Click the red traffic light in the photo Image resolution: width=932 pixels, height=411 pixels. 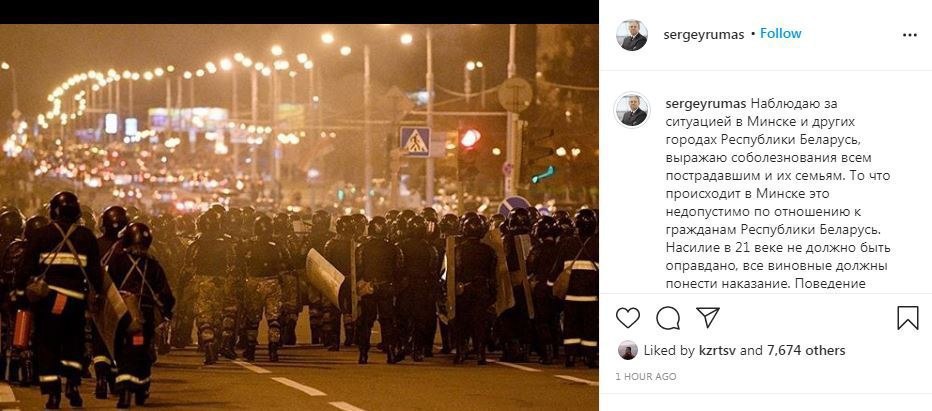click(470, 139)
